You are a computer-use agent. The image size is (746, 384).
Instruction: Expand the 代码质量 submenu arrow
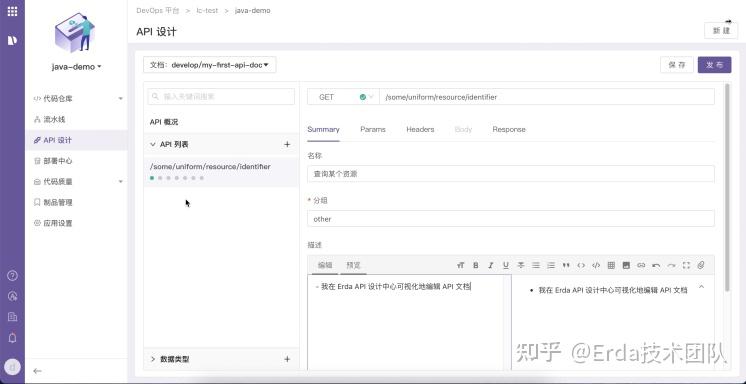(120, 182)
